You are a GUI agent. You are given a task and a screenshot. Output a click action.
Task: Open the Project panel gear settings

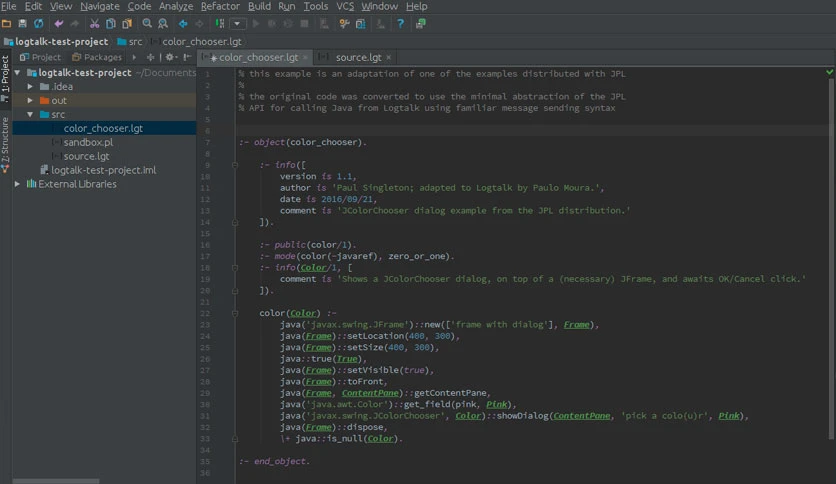[171, 57]
